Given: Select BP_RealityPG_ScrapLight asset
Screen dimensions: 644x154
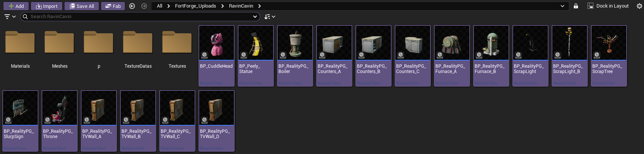Looking at the screenshot, I should (x=530, y=56).
